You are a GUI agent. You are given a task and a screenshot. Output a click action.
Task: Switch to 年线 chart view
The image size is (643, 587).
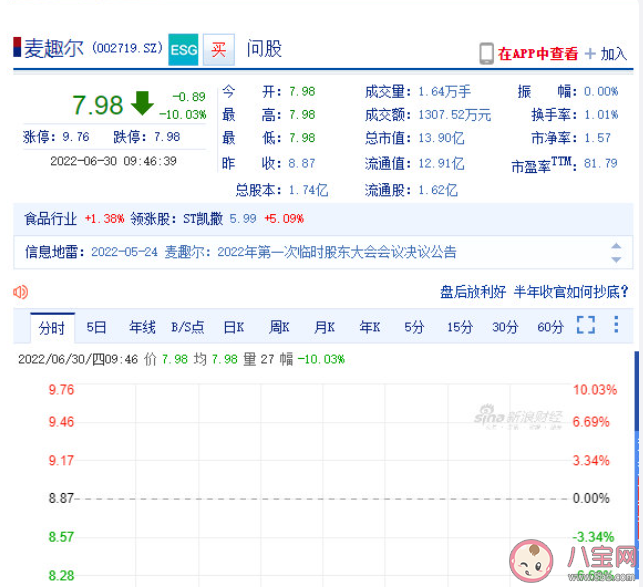tap(142, 326)
